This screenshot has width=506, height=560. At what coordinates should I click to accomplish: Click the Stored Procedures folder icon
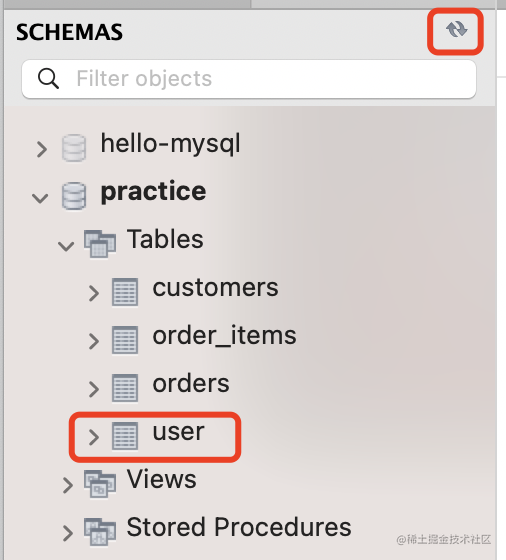tap(100, 532)
